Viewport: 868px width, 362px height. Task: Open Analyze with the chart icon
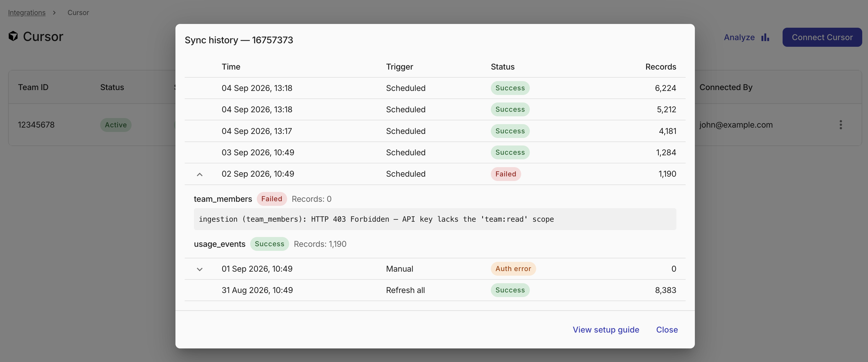tap(747, 37)
